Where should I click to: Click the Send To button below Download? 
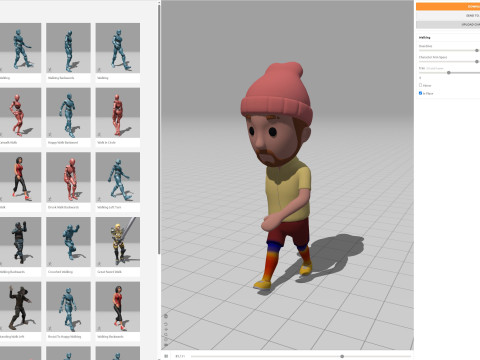point(448,16)
